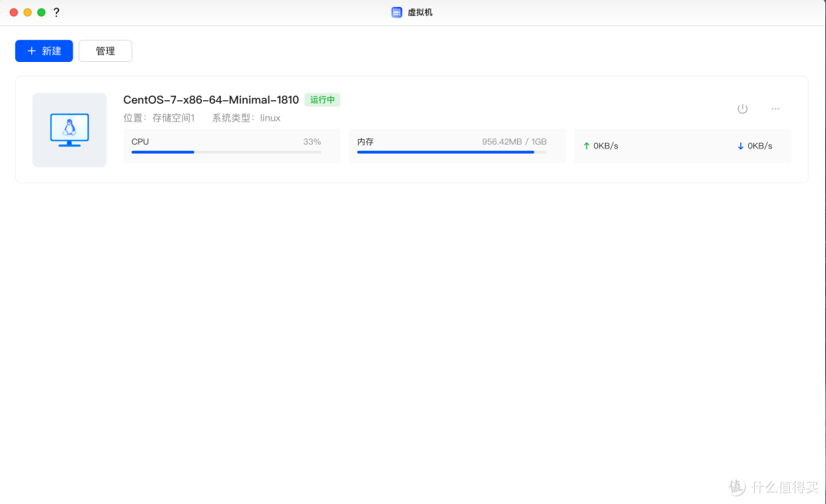Viewport: 826px width, 504px height.
Task: Click the 新建 button to create VM
Action: click(x=44, y=51)
